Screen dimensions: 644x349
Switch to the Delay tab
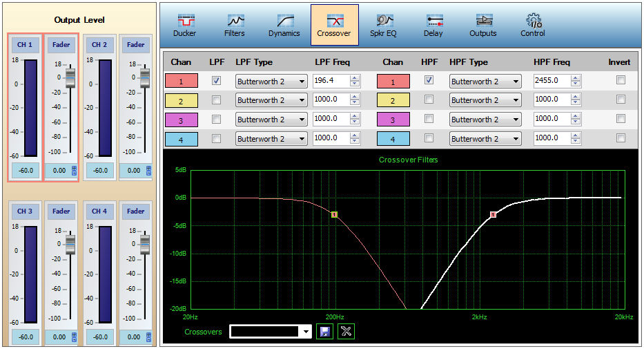point(433,25)
